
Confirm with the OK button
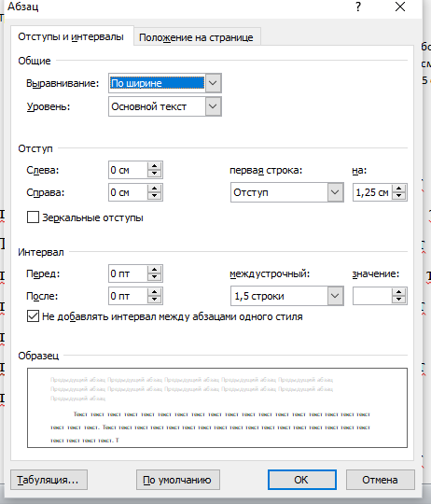[x=302, y=480]
